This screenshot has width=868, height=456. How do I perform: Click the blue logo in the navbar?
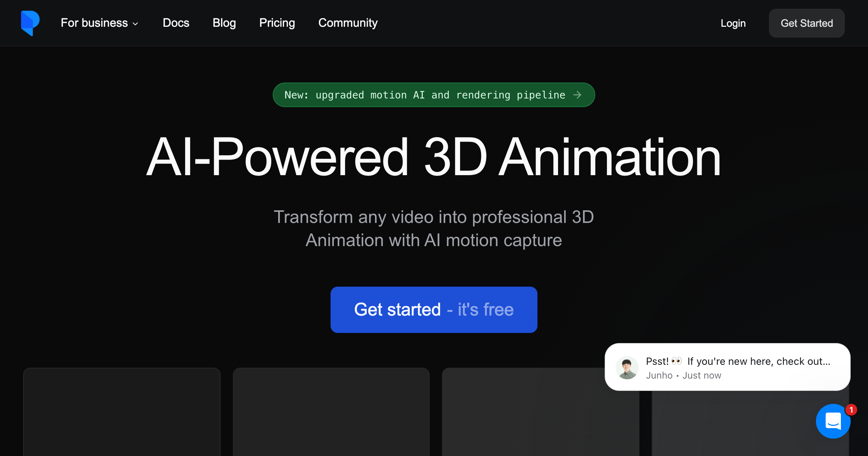(30, 23)
